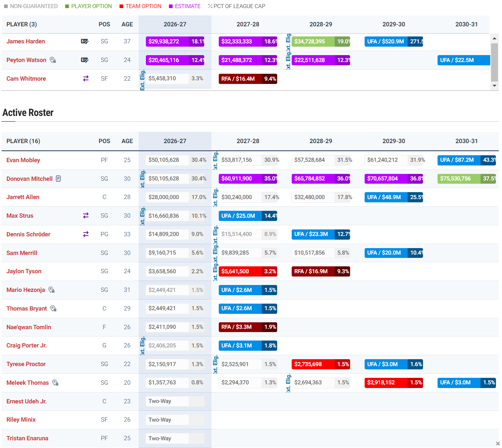The height and width of the screenshot is (448, 502).
Task: Open Dennis Schröder's player page
Action: point(28,234)
